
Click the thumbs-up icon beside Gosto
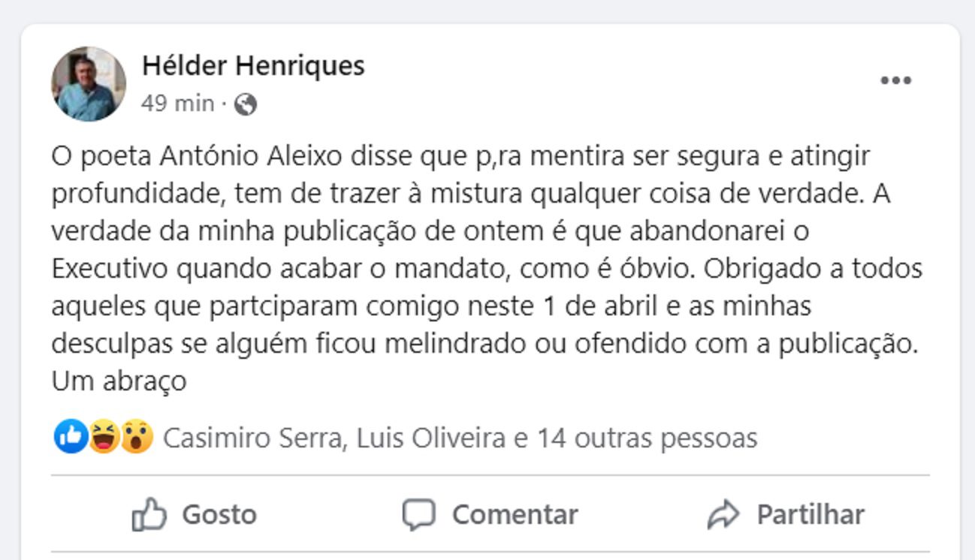coord(149,514)
